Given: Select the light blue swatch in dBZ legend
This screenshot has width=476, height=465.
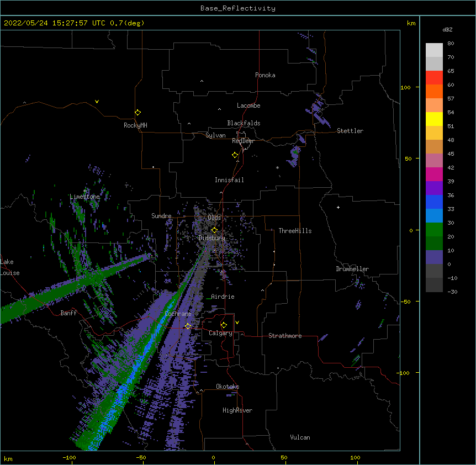Looking at the screenshot, I should [434, 216].
